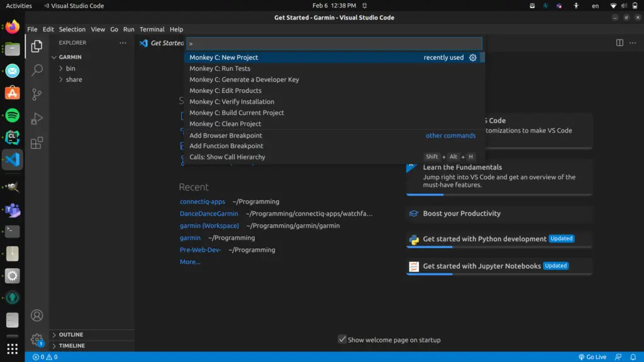Click into the command palette input
Screen dimensions: 644x362
(x=334, y=43)
